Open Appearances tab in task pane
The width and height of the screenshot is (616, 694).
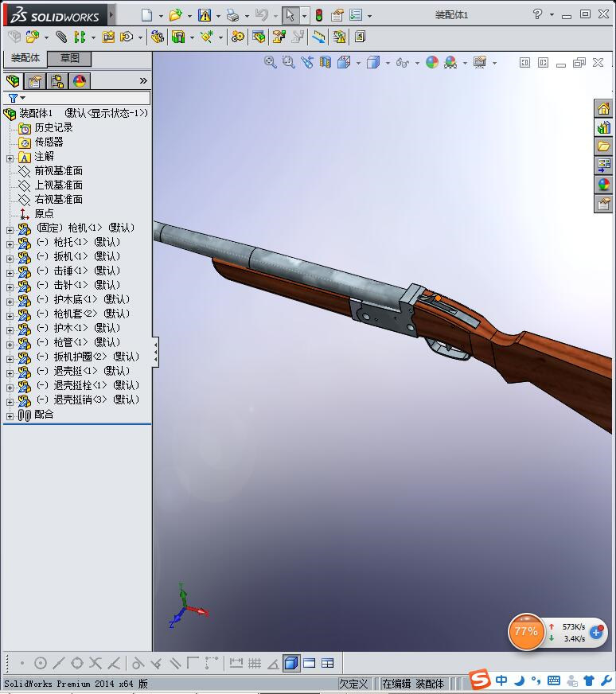pos(603,185)
